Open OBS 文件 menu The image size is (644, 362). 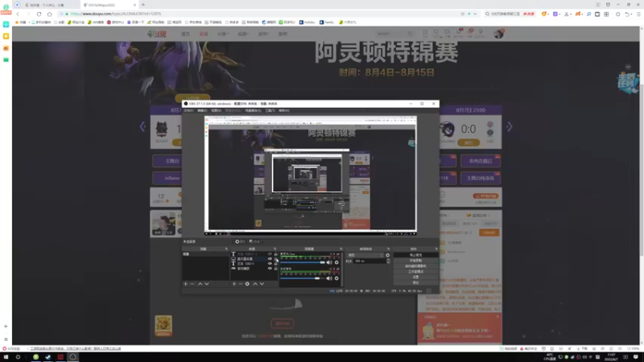tap(188, 110)
